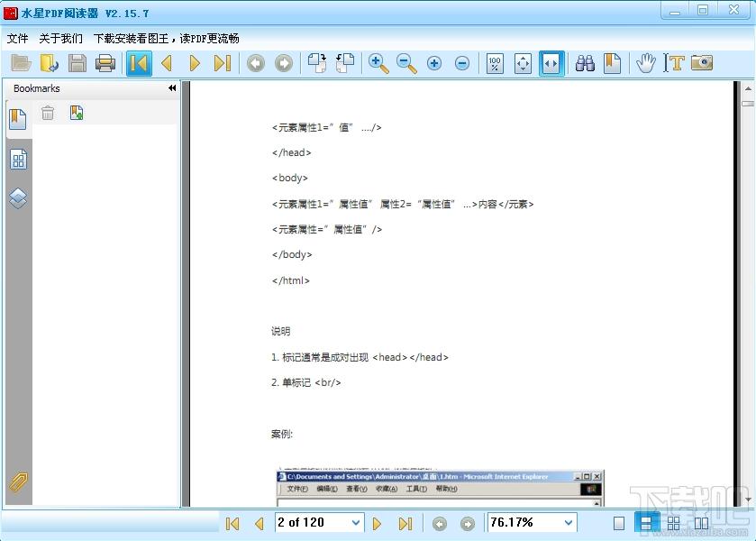The width and height of the screenshot is (756, 541).
Task: Open a file with the folder icon
Action: 21,63
